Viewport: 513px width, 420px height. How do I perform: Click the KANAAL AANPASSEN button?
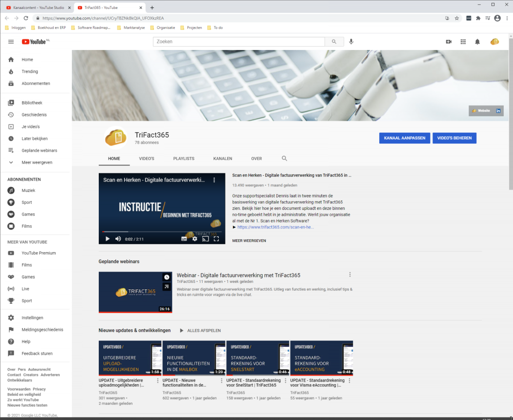pyautogui.click(x=404, y=138)
